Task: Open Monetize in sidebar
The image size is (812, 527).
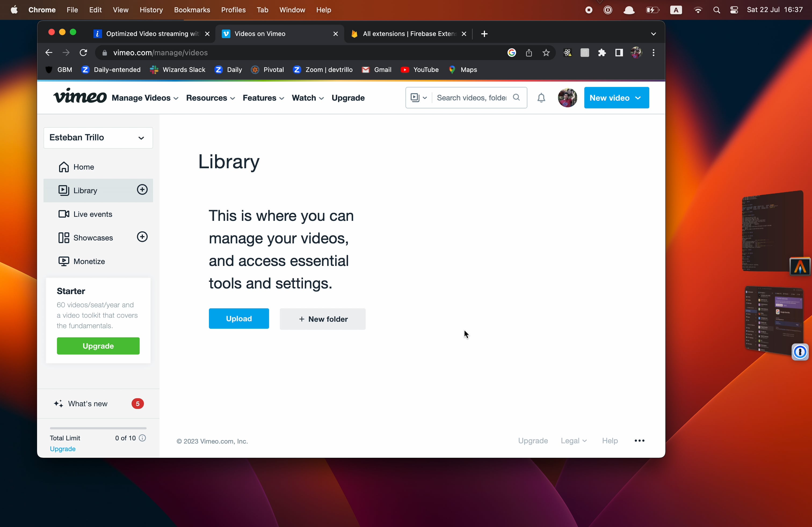Action: [98, 261]
